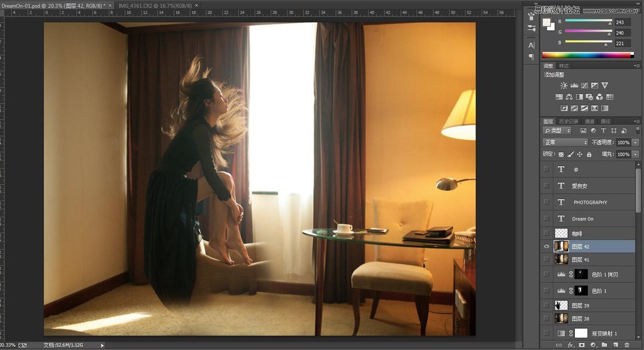Open the opacity slider dropdown arrow
The image size is (644, 350).
point(635,143)
